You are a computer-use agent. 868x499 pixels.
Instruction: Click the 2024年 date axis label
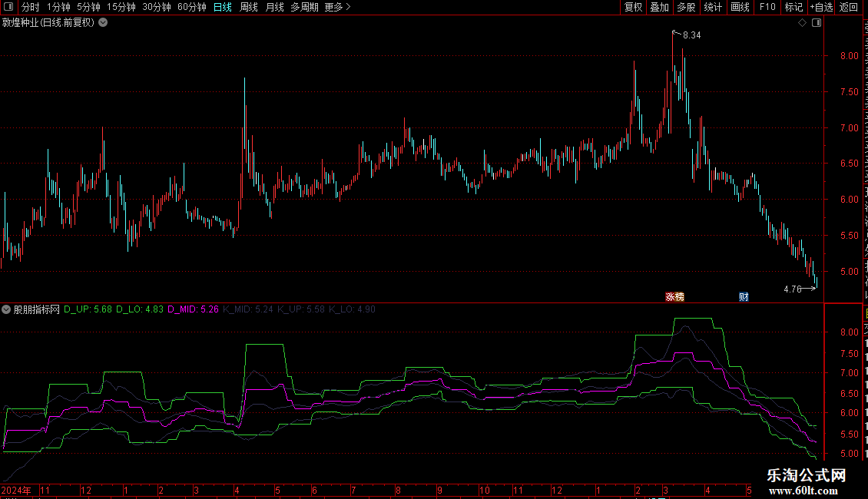click(16, 490)
